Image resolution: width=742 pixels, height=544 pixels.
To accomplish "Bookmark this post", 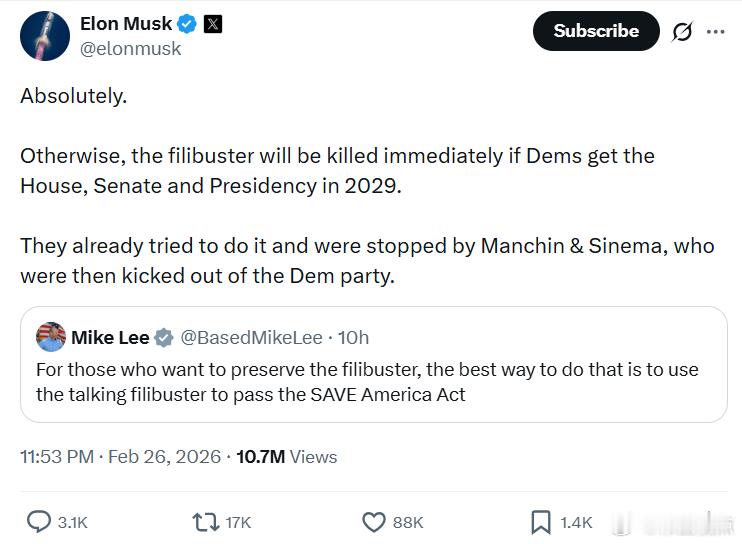I will [x=540, y=522].
